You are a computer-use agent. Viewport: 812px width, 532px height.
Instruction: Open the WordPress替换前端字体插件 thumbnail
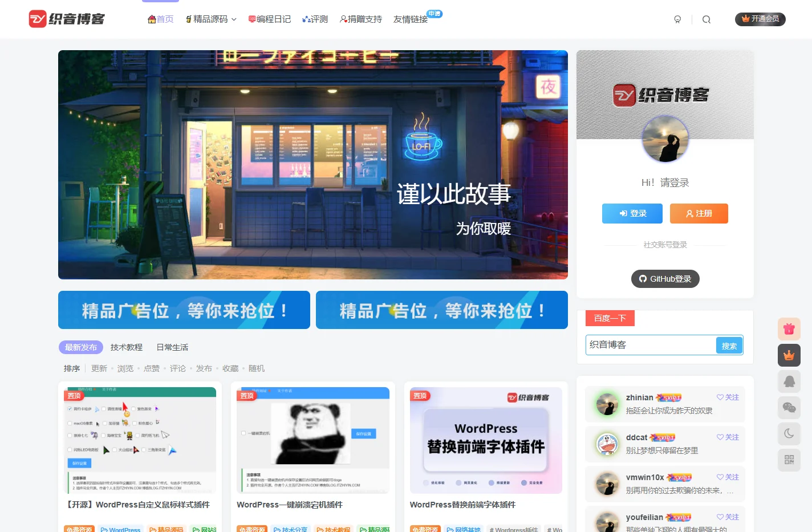tap(486, 440)
